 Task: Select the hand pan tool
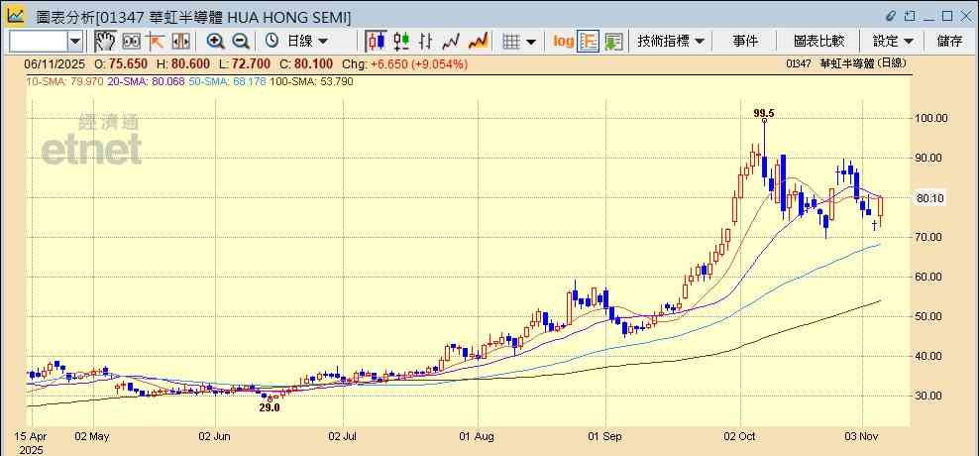point(105,41)
